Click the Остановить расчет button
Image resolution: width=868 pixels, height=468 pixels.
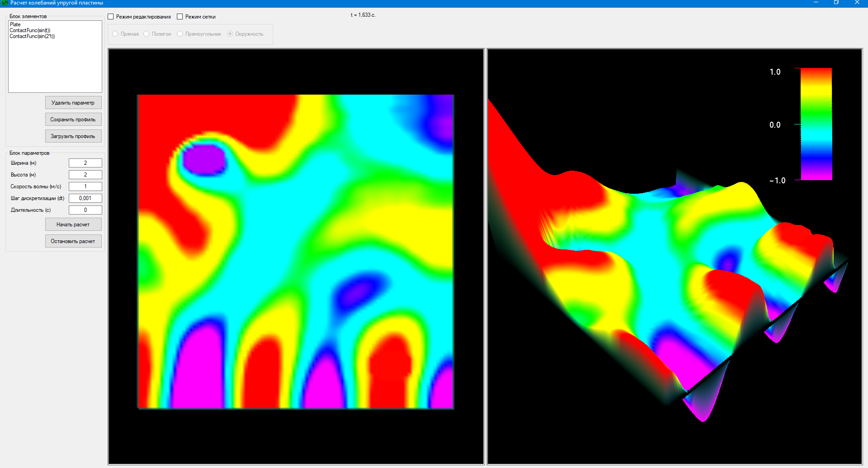[x=73, y=241]
